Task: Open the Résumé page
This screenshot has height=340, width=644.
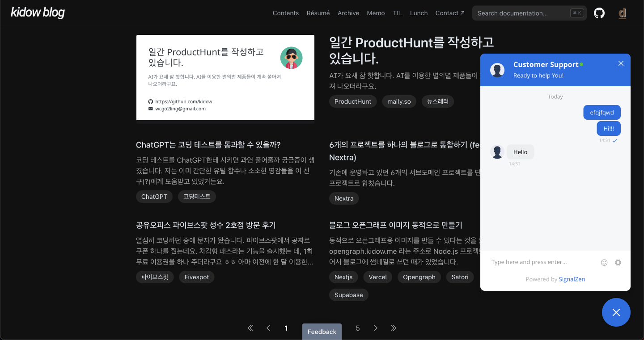Action: pyautogui.click(x=318, y=13)
